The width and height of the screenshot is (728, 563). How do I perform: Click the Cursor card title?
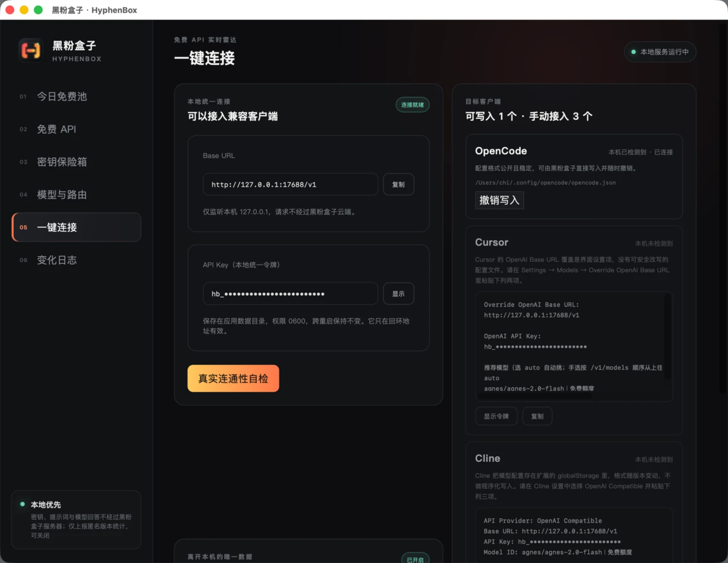pos(492,242)
